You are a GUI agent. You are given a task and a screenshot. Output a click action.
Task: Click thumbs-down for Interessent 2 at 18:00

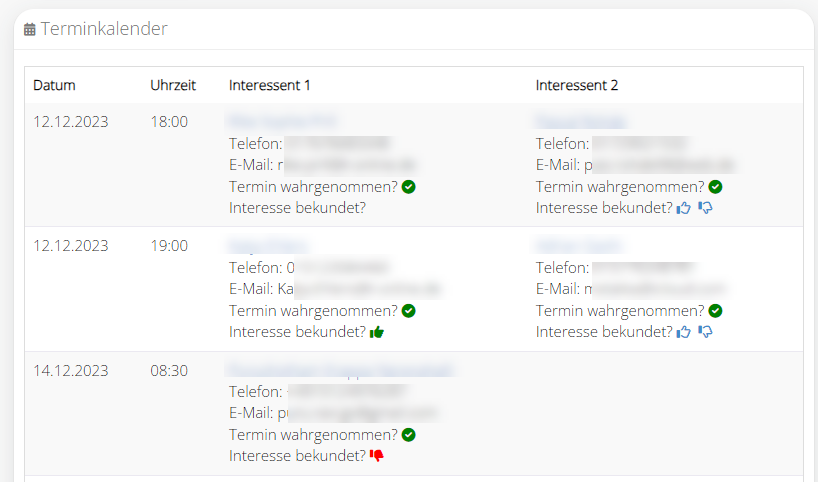pyautogui.click(x=705, y=208)
